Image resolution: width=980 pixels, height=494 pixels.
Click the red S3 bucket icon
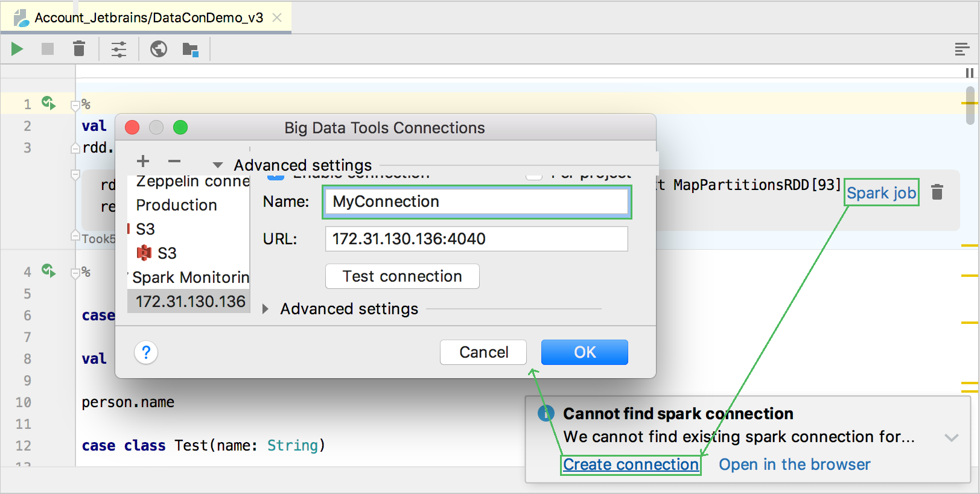click(x=144, y=253)
